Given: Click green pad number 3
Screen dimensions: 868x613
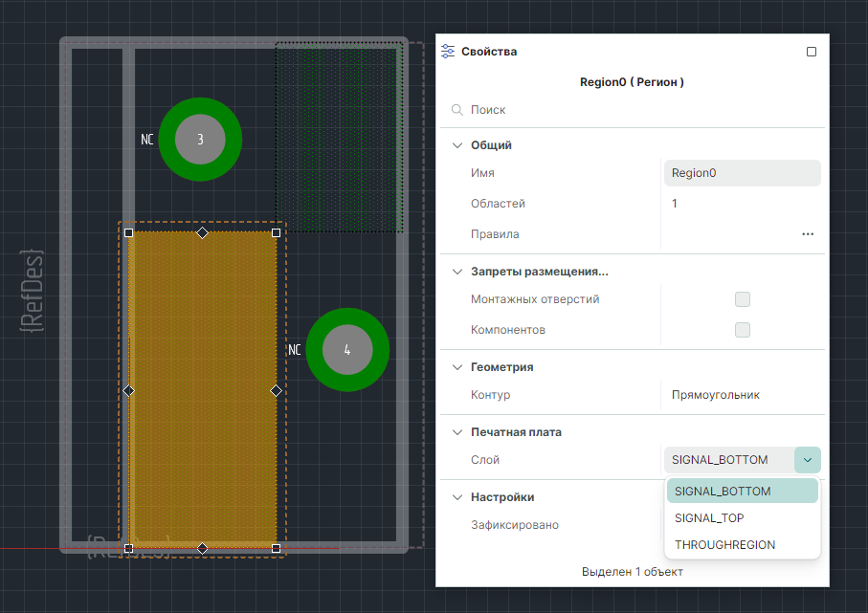Looking at the screenshot, I should [x=200, y=140].
